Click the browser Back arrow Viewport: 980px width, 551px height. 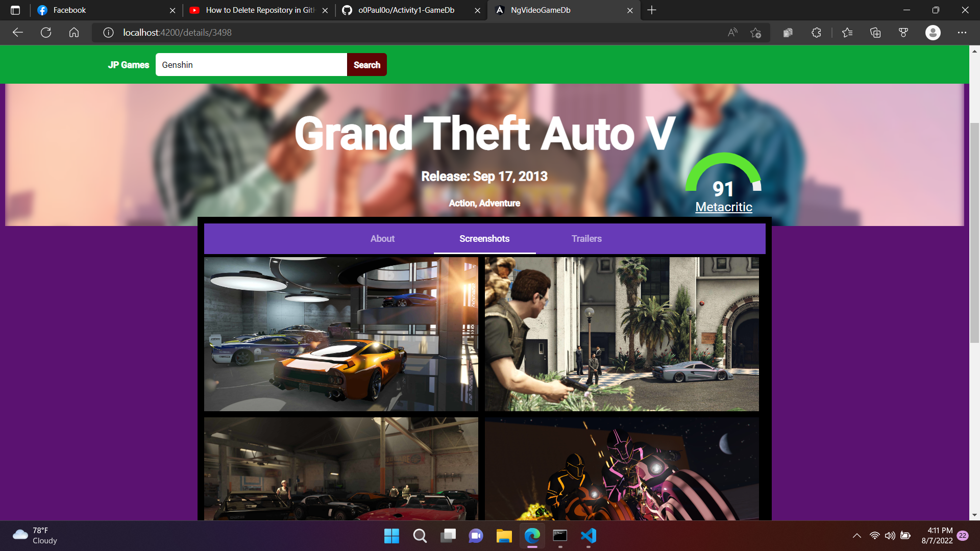coord(18,33)
